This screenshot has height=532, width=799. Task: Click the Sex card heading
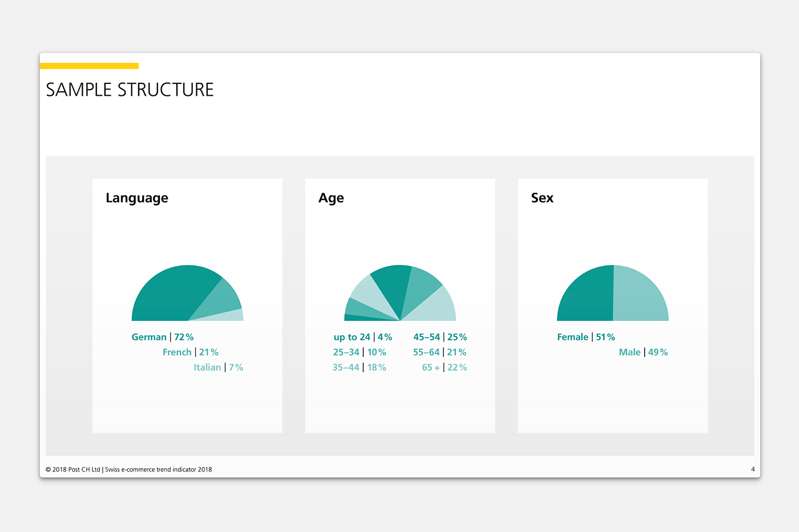click(542, 198)
